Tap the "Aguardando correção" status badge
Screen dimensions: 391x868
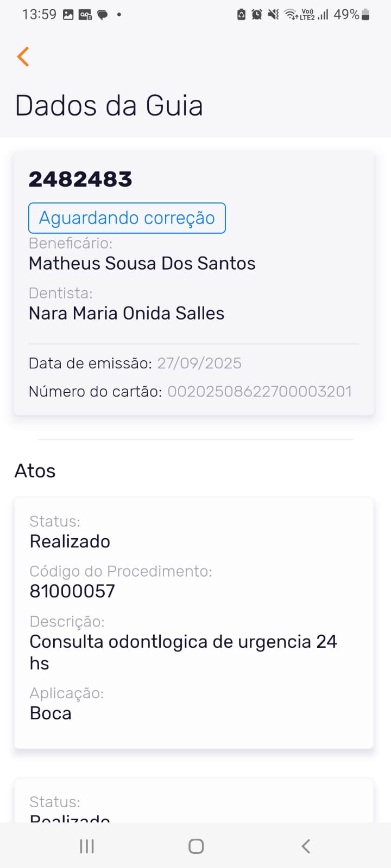click(x=127, y=218)
